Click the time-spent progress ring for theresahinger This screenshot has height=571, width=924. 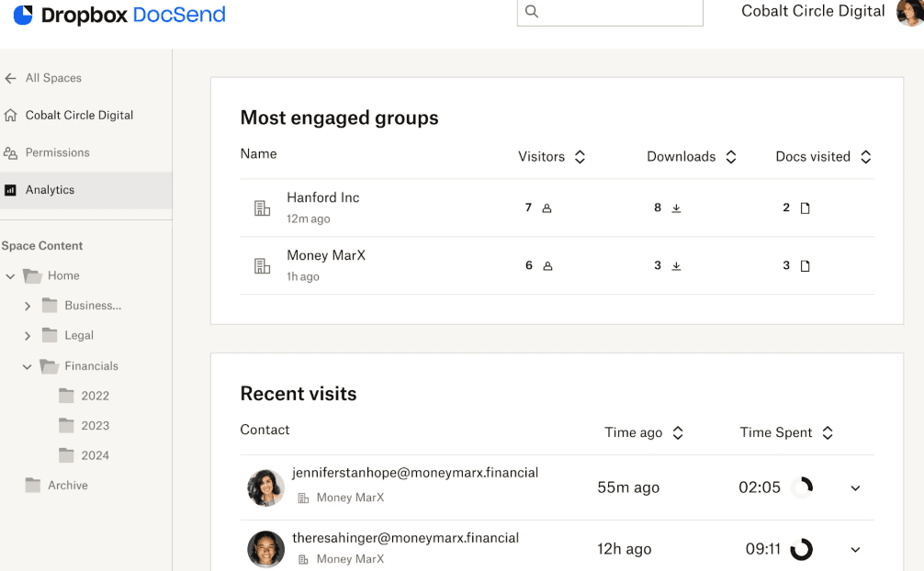click(x=801, y=549)
